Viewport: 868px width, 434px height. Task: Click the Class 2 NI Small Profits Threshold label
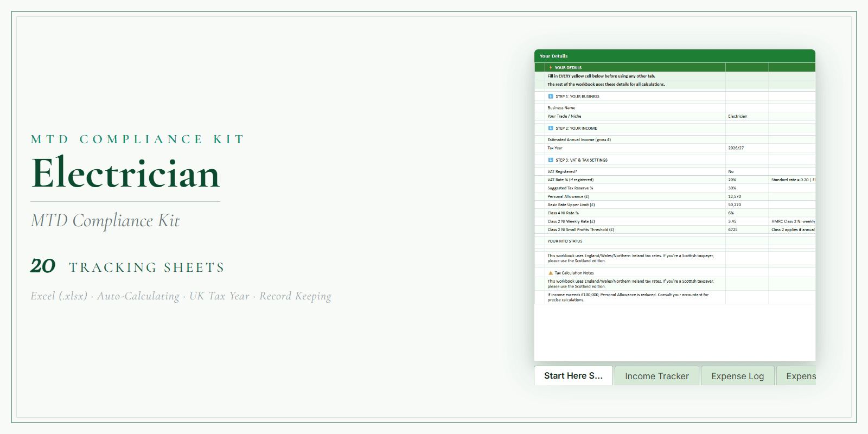pyautogui.click(x=581, y=229)
